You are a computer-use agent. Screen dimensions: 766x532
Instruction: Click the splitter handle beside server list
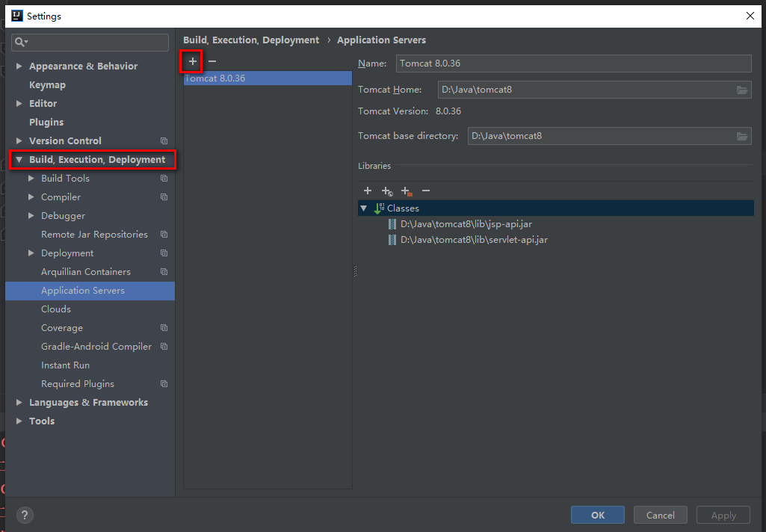355,271
